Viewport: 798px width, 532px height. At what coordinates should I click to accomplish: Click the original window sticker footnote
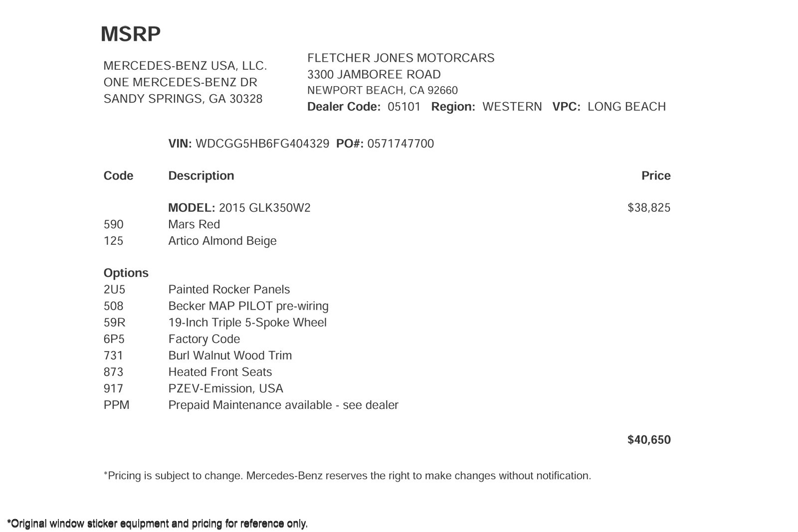pos(158,524)
